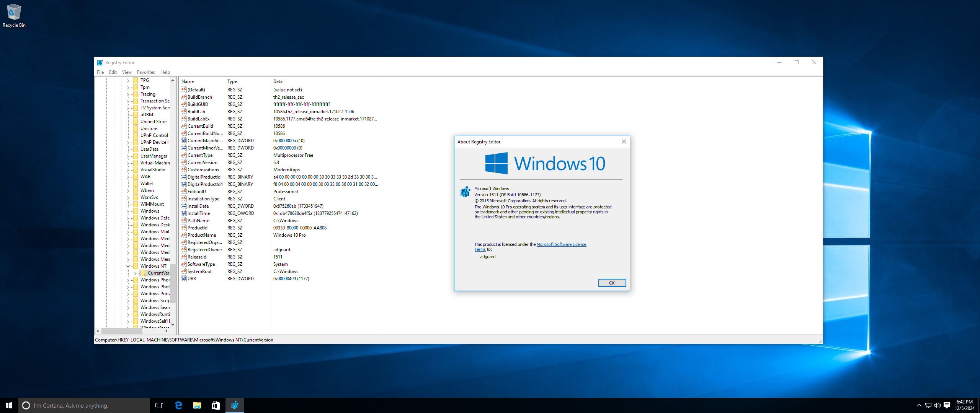980x413 pixels.
Task: Click the Name column header
Action: point(202,81)
